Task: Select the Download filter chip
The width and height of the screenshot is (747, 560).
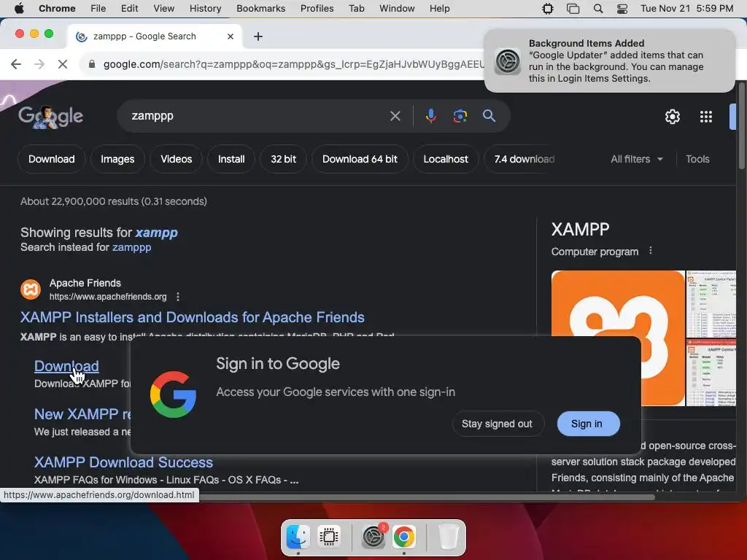Action: tap(52, 159)
